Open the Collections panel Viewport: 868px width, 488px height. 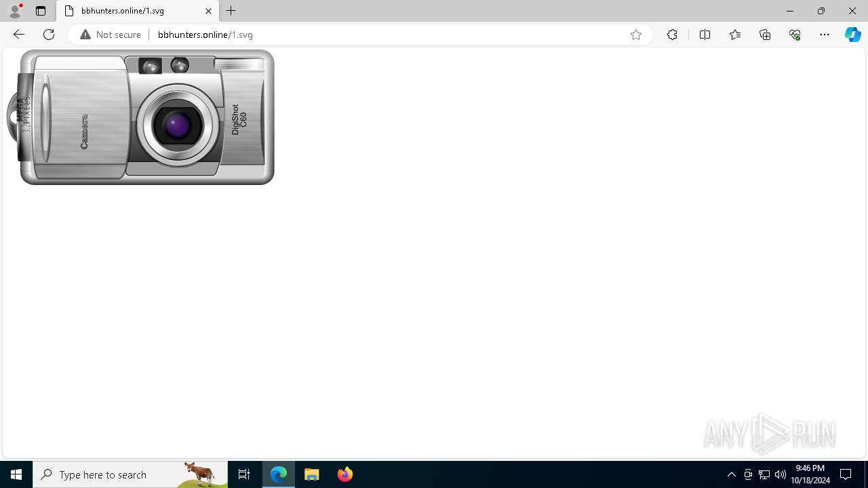(765, 35)
